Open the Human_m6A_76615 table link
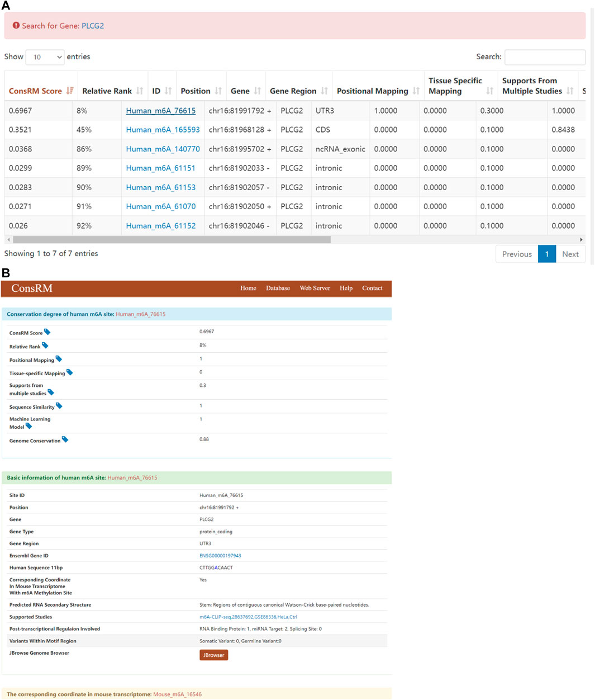The image size is (595, 700). (x=161, y=111)
